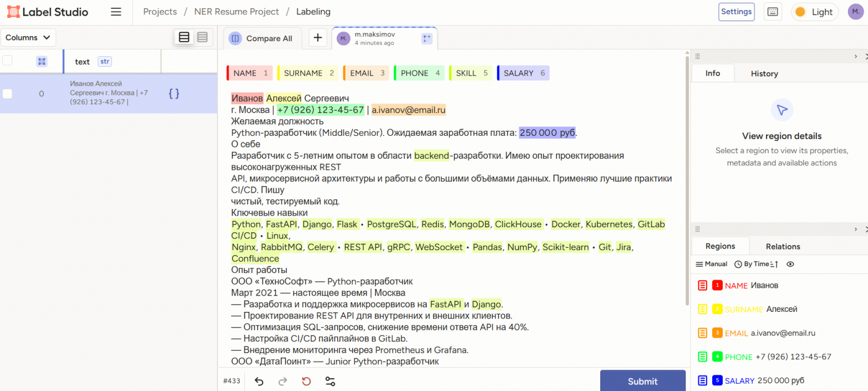Screen dimensions: 868x391
Task: Collapse the main navigation with the hamburger icon
Action: [x=116, y=11]
